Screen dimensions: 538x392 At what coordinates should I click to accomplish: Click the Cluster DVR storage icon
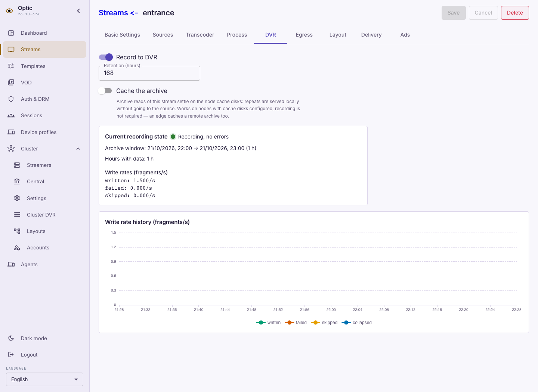click(17, 215)
